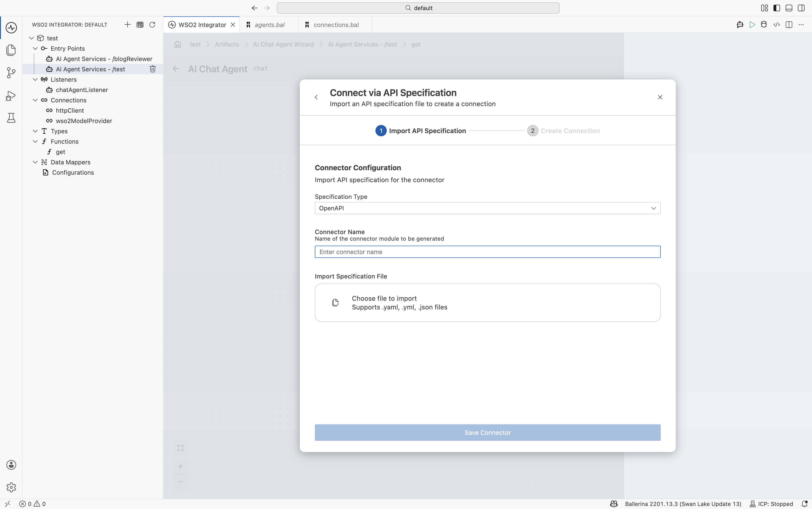Open the Testing flask view

[x=11, y=118]
